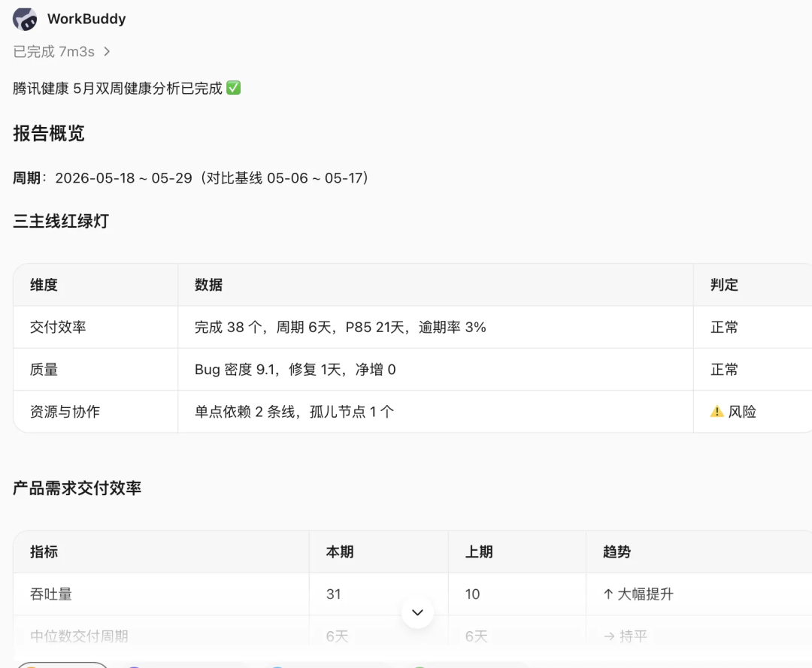Click 正常 in the 交付效率 row
Viewport: 812px width, 668px height.
tap(724, 327)
